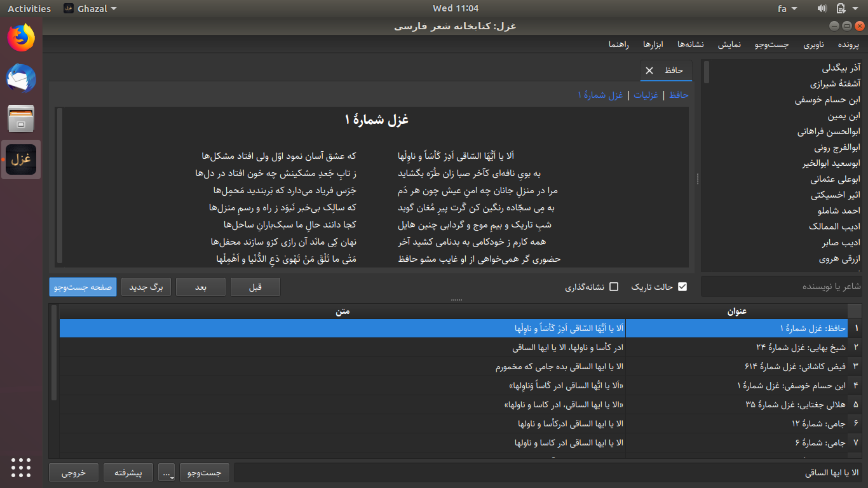Click the Ghazal app icon in dock
The height and width of the screenshot is (488, 868).
click(21, 159)
